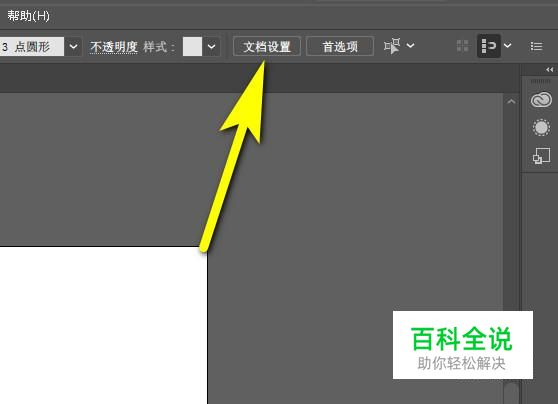
Task: Click the select similar objects icon
Action: click(392, 46)
